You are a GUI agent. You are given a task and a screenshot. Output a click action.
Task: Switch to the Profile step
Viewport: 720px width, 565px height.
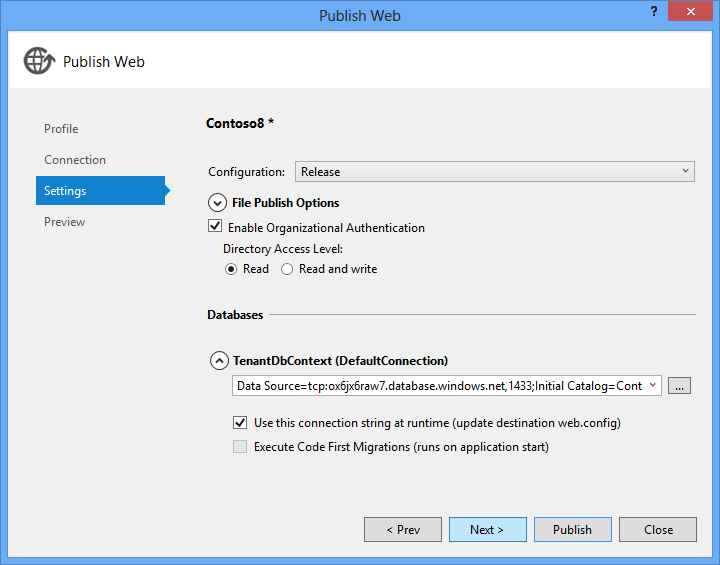tap(61, 129)
